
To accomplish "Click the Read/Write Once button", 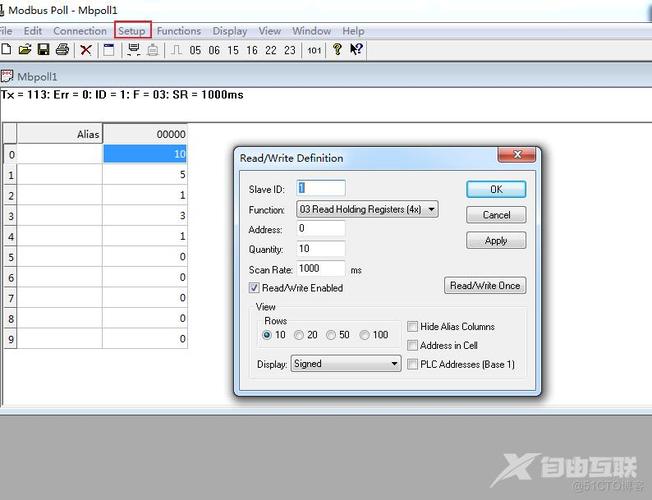I will click(x=485, y=286).
